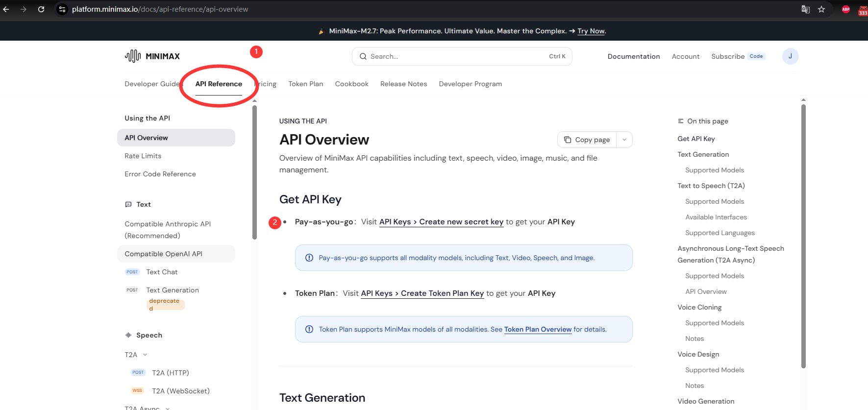The width and height of the screenshot is (868, 410).
Task: Go to the Developer Program tab
Action: 471,84
